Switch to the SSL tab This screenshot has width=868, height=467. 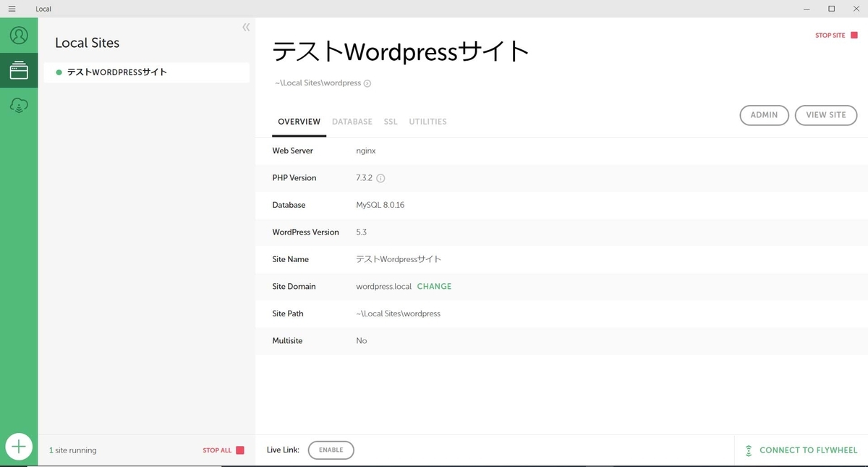pyautogui.click(x=391, y=122)
